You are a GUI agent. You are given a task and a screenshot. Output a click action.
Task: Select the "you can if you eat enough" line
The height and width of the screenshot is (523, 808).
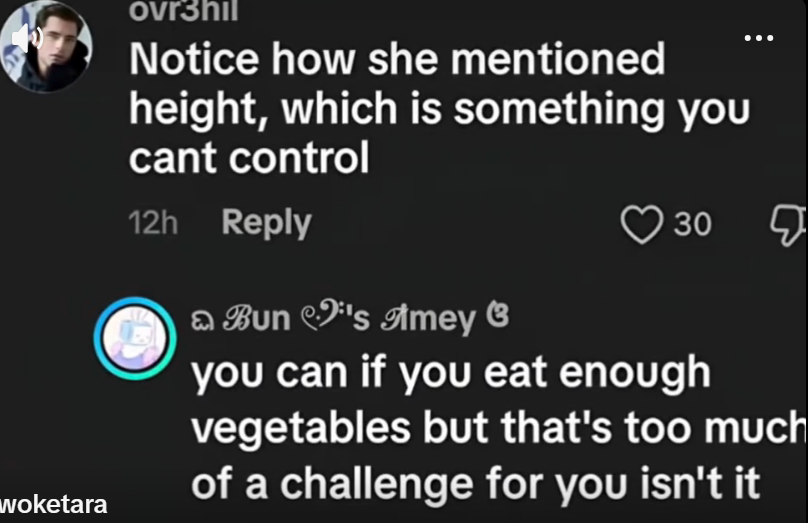pyautogui.click(x=451, y=373)
